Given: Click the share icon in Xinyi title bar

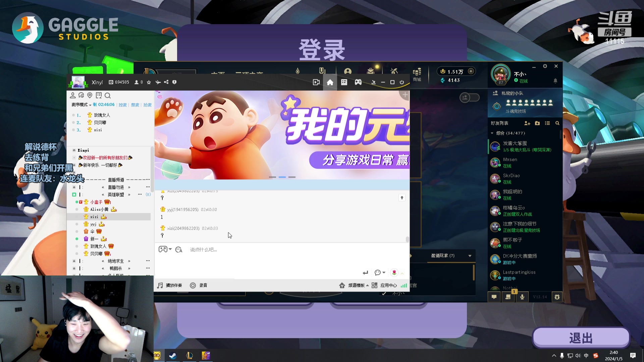Looking at the screenshot, I should point(166,82).
